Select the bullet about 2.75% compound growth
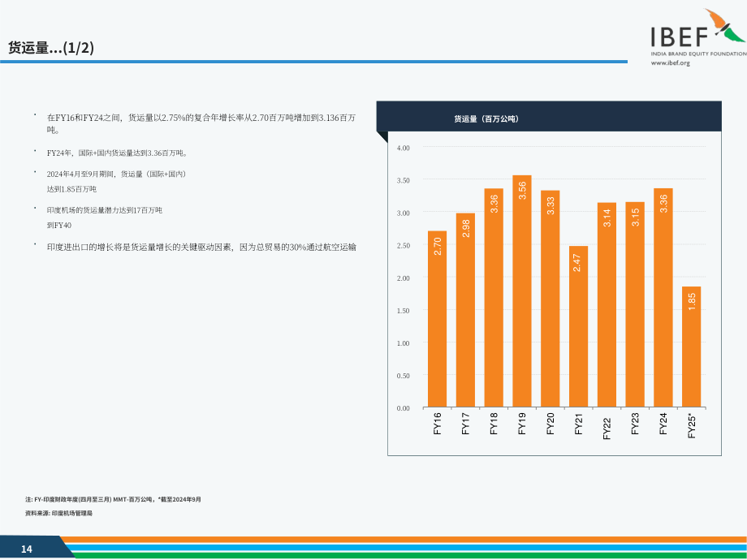Viewport: 747px width, 560px height. click(x=201, y=123)
